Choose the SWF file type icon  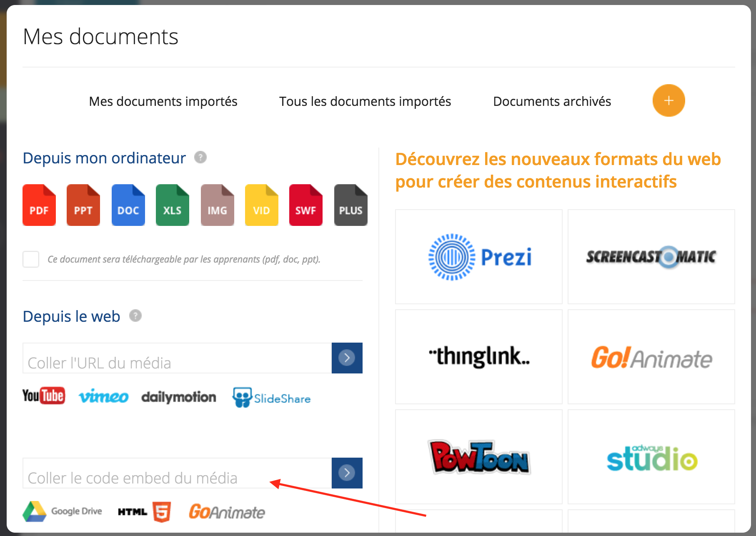coord(306,205)
